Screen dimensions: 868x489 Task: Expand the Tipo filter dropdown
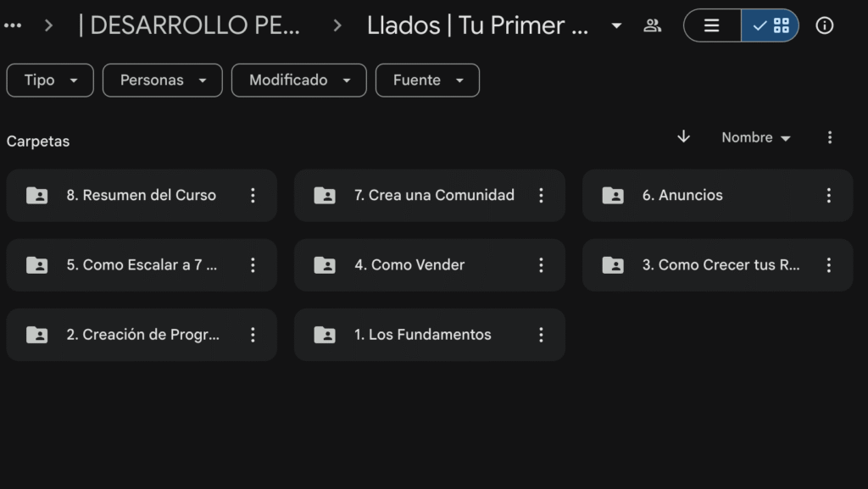[50, 81]
